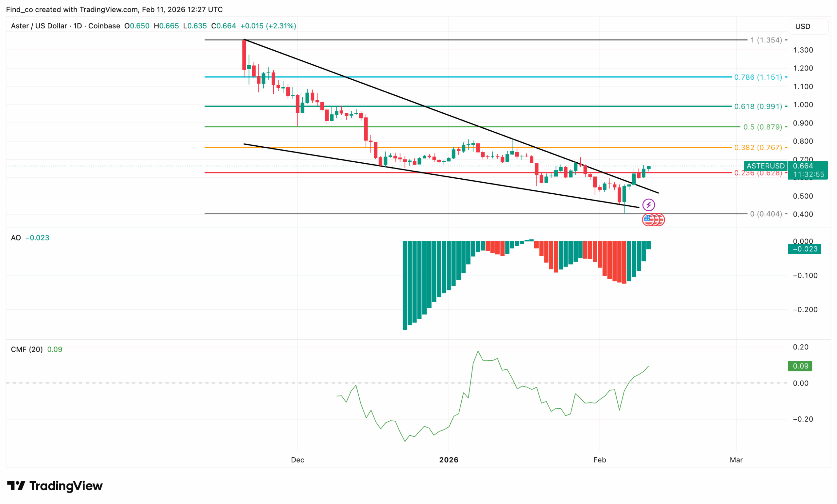Click the green CMF 0.09 axis tag
Screen dimensions: 837x504
click(x=800, y=366)
